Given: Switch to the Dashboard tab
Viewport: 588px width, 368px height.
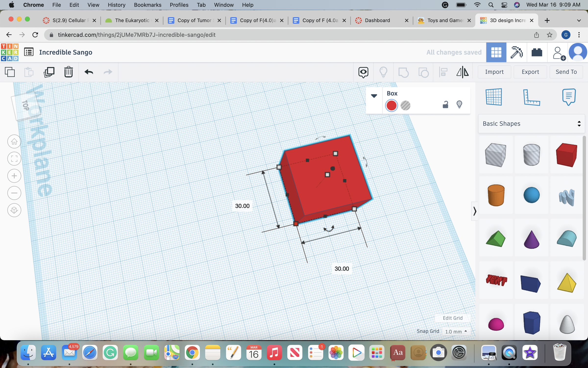Looking at the screenshot, I should (381, 20).
